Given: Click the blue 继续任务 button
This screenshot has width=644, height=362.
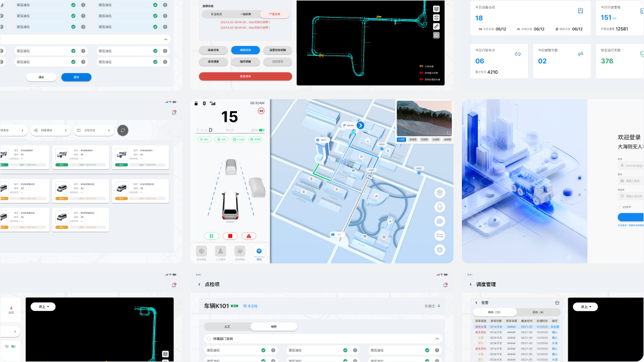Looking at the screenshot, I should [245, 50].
